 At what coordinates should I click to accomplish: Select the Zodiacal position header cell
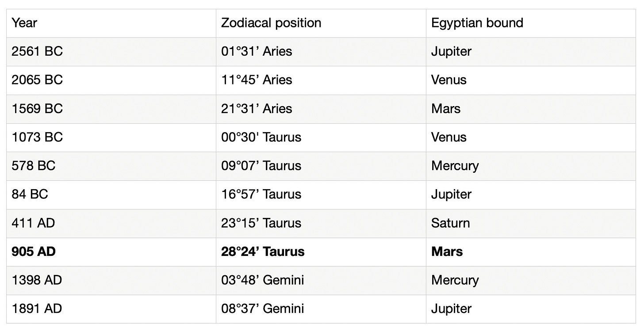tap(321, 23)
